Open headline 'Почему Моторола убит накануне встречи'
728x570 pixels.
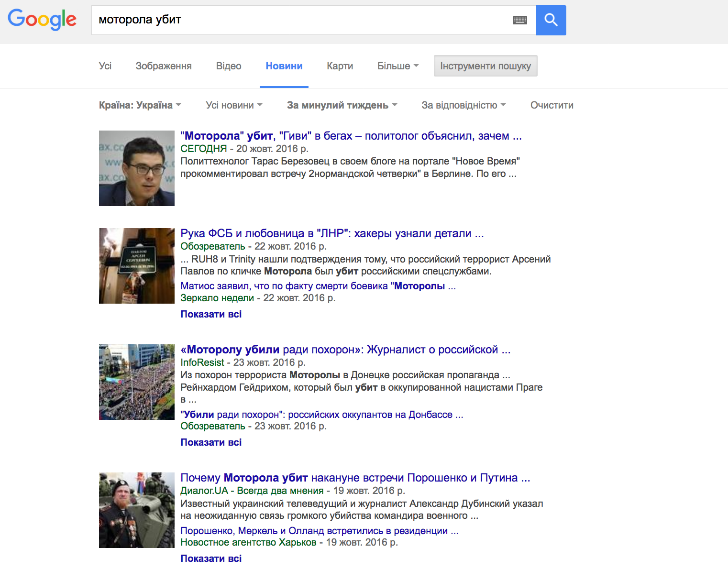point(355,478)
